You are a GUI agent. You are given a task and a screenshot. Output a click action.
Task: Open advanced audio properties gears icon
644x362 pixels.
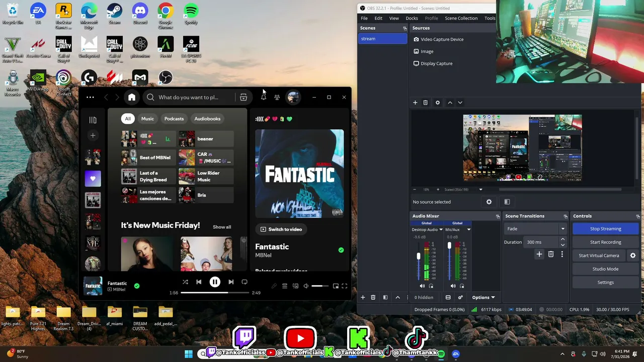(460, 297)
